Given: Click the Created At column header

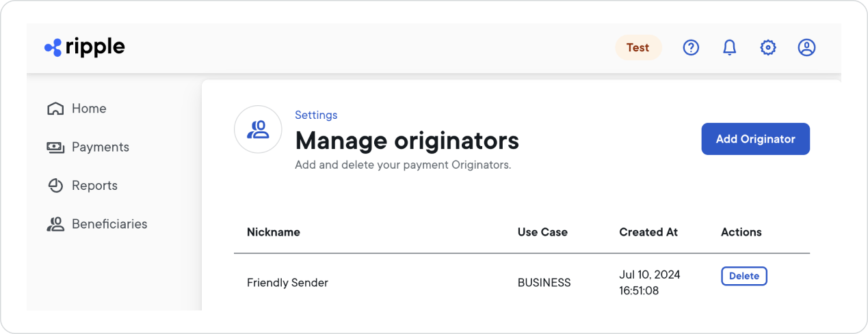Looking at the screenshot, I should (648, 232).
